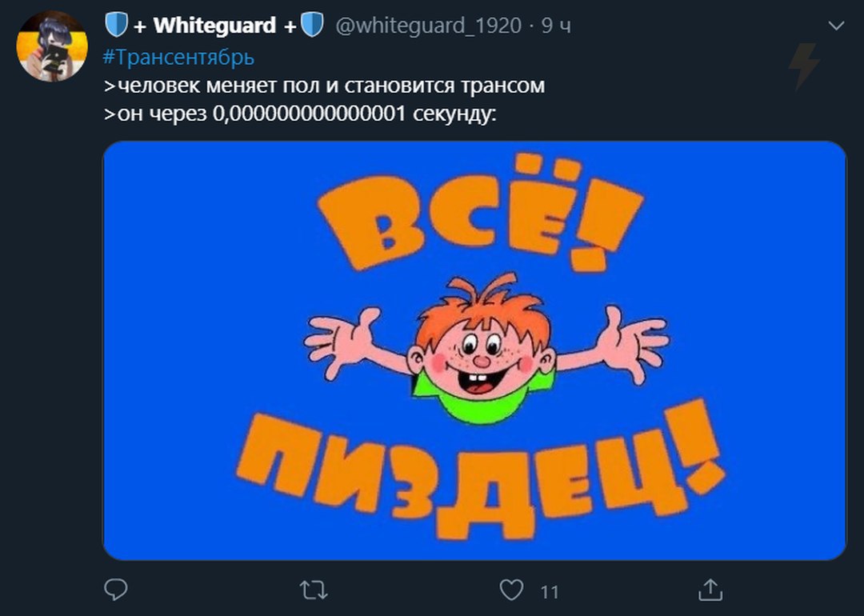Open the tweet via the 9 ч timestamp
The image size is (864, 616).
(x=555, y=26)
